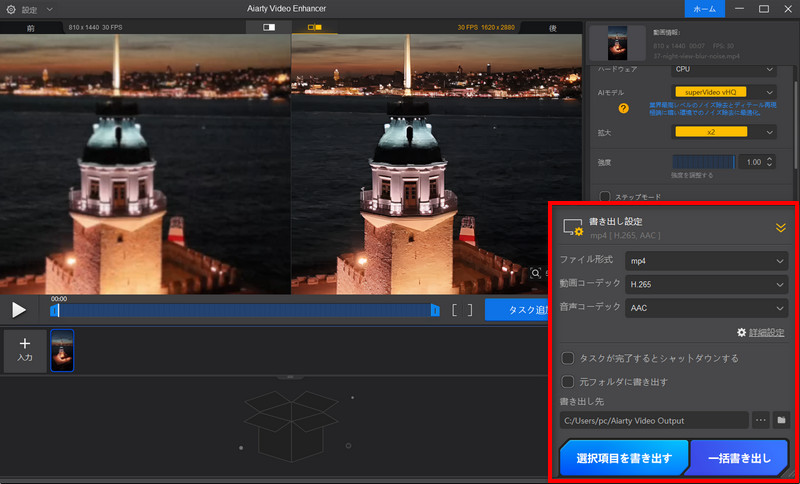Click the 書き出し設定 monitor-gear icon
This screenshot has width=800, height=484.
tap(572, 227)
